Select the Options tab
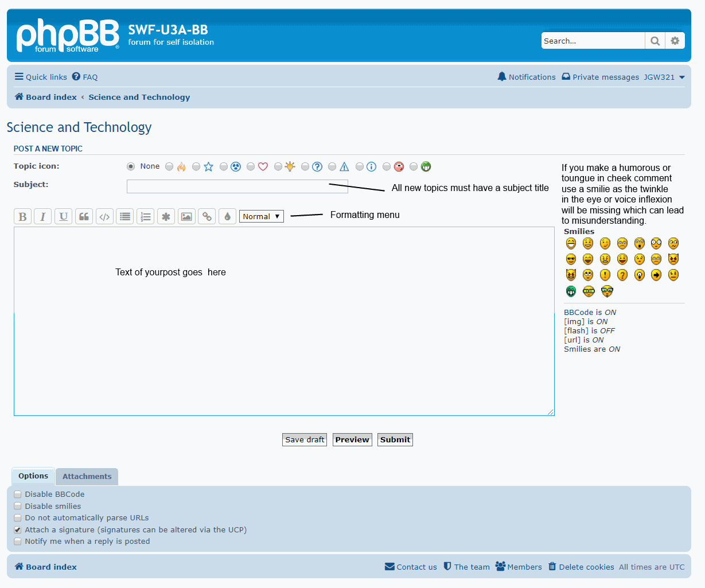The height and width of the screenshot is (588, 705). 33,476
